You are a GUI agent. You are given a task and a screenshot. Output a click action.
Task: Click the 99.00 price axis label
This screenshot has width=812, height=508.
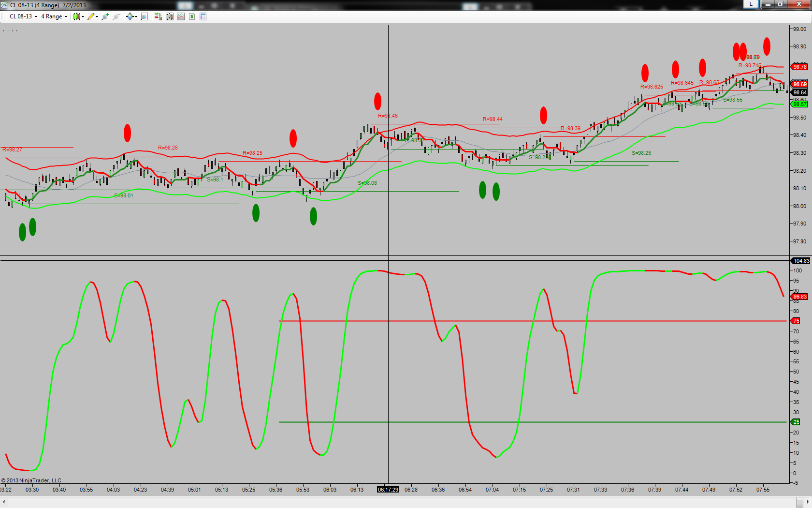pos(799,29)
